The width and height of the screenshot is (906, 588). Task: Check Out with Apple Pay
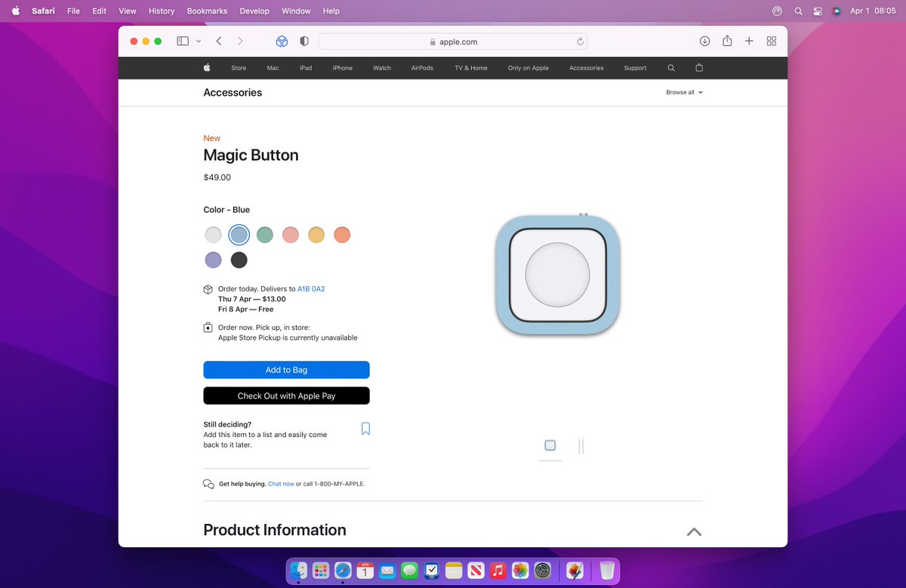[286, 396]
